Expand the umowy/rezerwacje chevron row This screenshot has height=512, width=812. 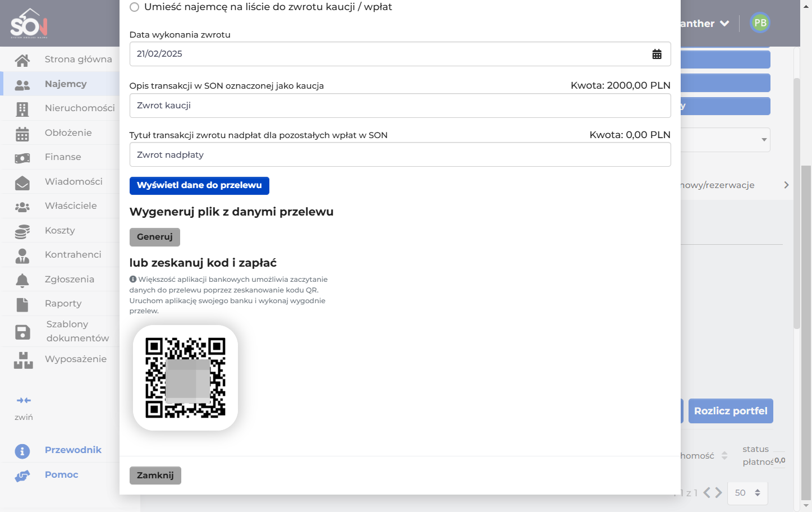tap(786, 185)
